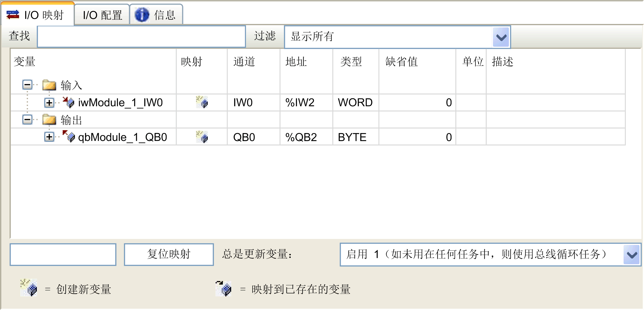Switch to the I/O 配置 tab
The width and height of the screenshot is (644, 310).
pyautogui.click(x=102, y=15)
